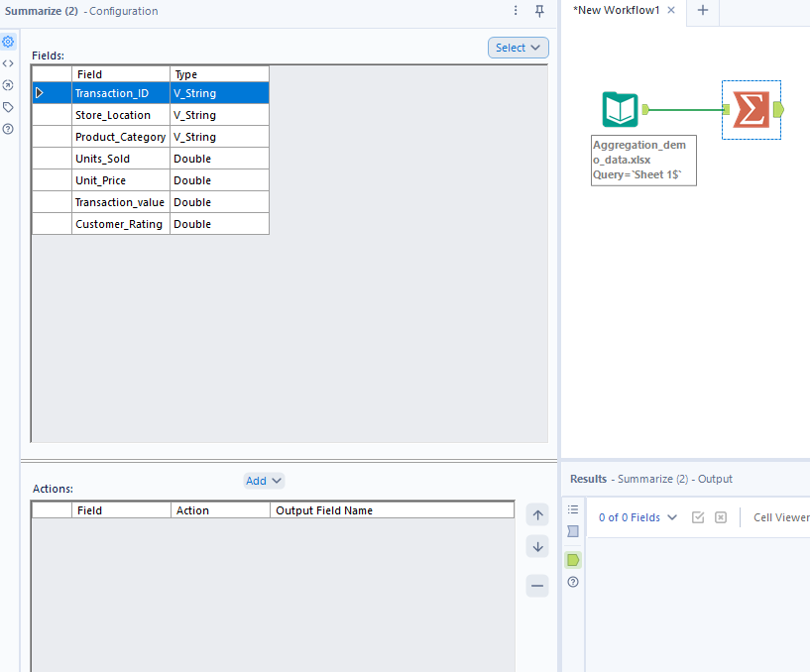Click the Type column header in Fields
This screenshot has height=672, width=810.
coord(219,74)
